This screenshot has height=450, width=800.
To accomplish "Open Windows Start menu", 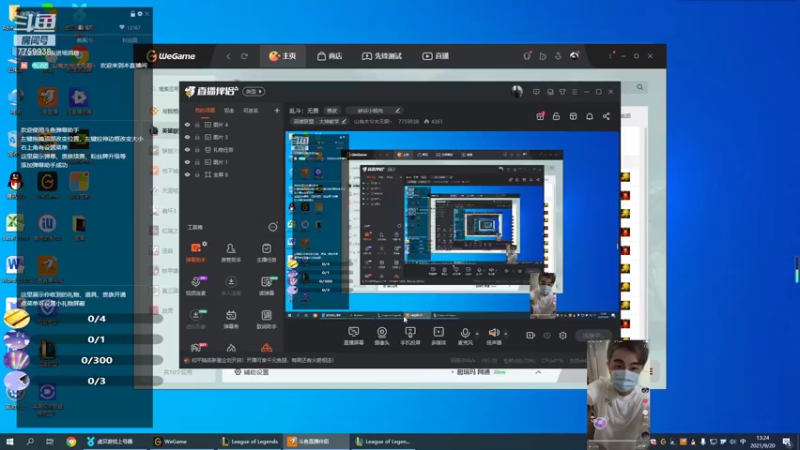I will [x=10, y=441].
